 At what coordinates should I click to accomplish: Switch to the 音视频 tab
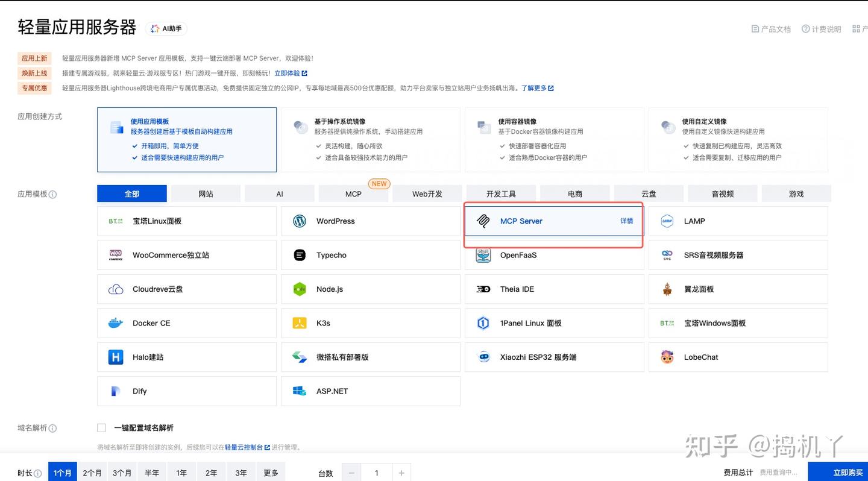click(x=723, y=193)
